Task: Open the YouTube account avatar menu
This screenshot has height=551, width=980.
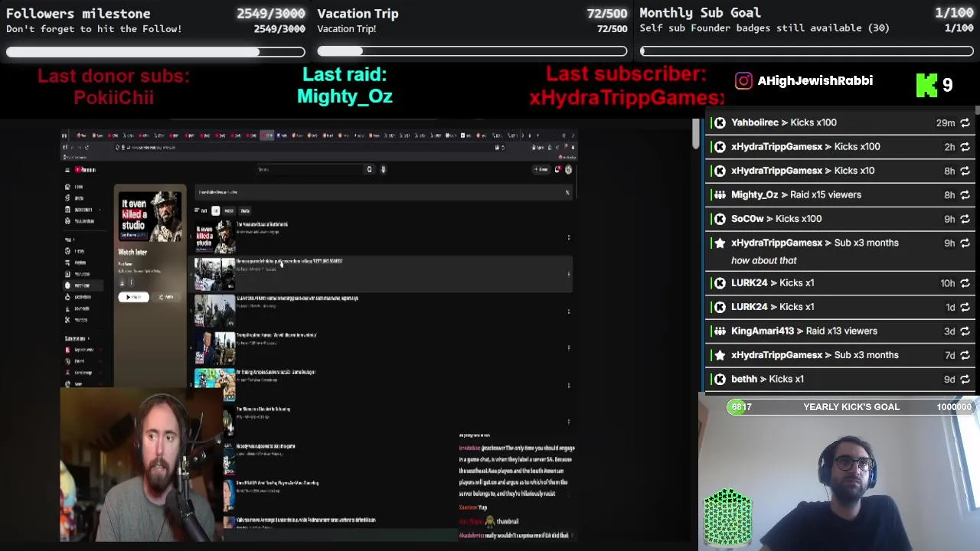Action: click(x=568, y=169)
